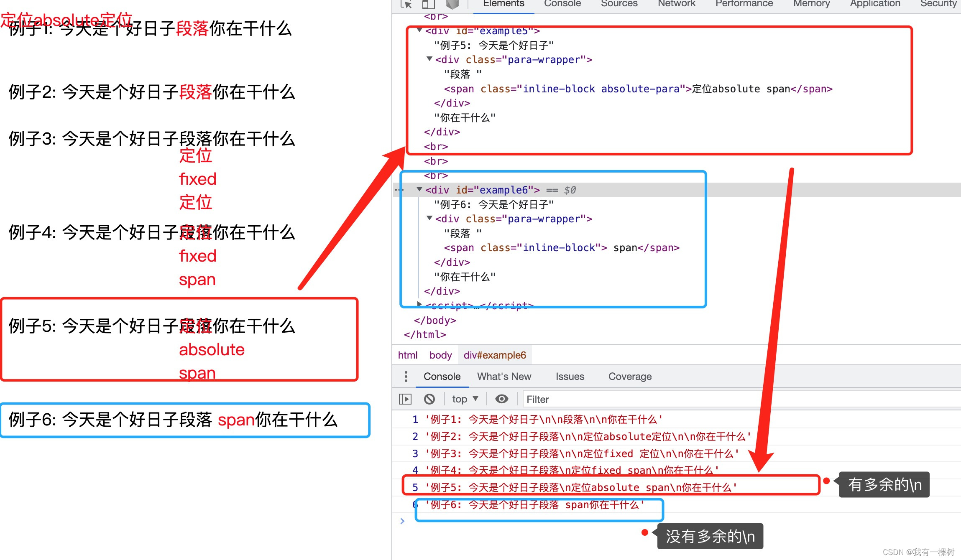Click the more-actions dots beside div#example6
961x560 pixels.
coord(399,190)
